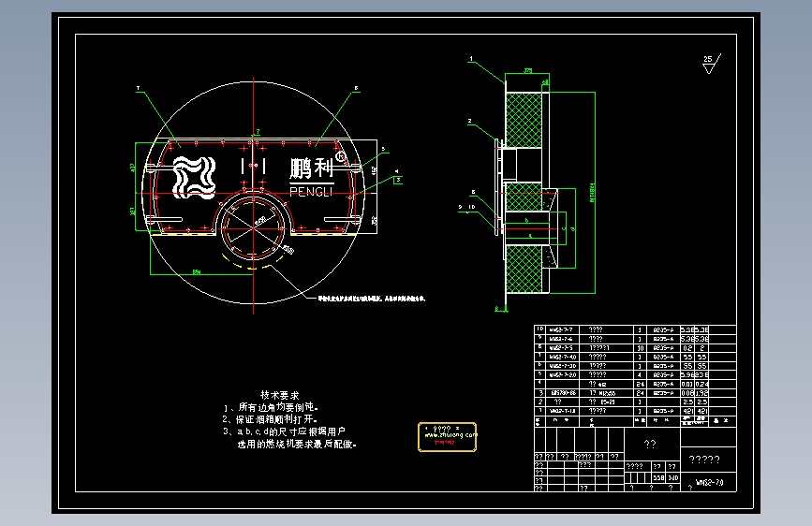This screenshot has width=812, height=526.
Task: Select the WNS2-7-40 part code cell
Action: [x=564, y=358]
